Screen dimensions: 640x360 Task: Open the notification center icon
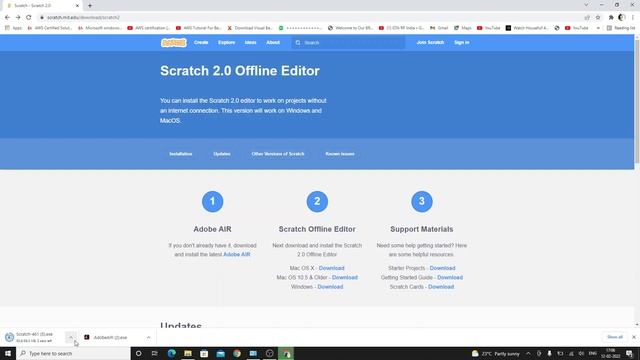pos(630,353)
